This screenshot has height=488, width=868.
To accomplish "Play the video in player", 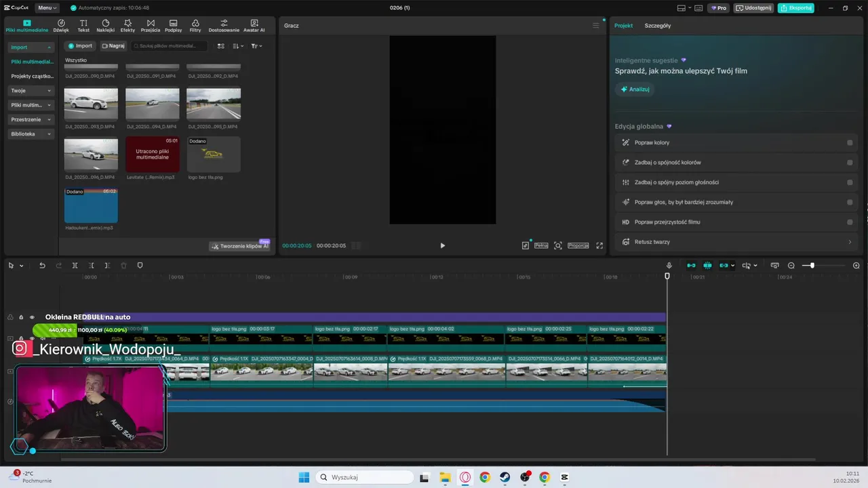I will 442,245.
